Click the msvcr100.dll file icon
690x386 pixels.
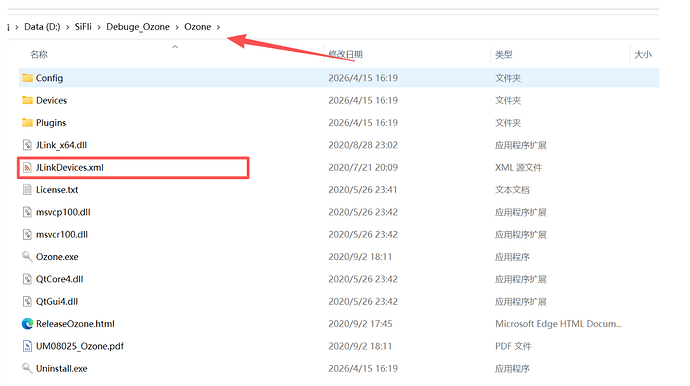click(x=27, y=235)
